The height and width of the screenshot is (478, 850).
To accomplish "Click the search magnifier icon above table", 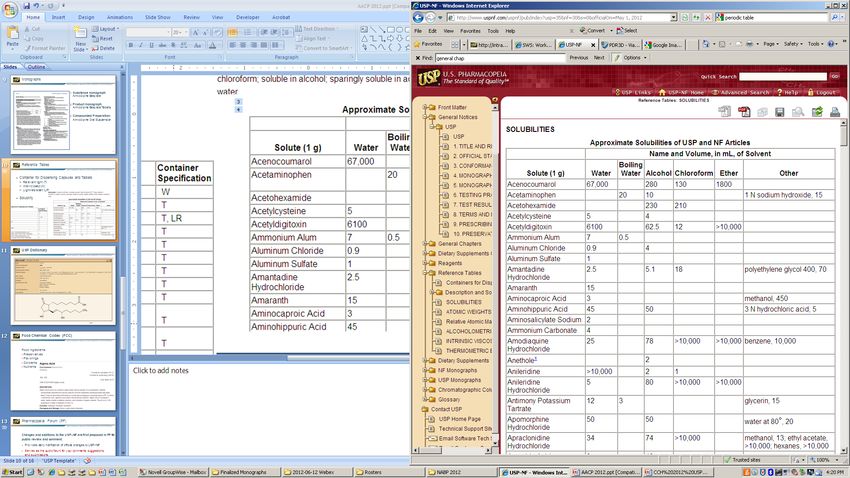I will pos(798,112).
